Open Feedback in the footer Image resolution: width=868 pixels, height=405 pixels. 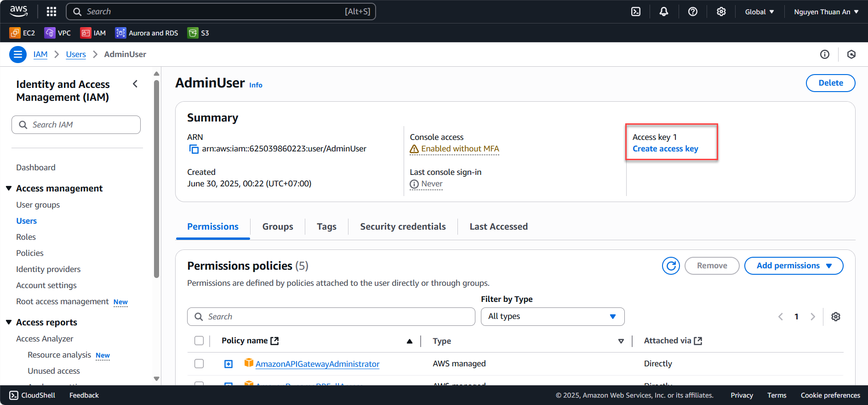(x=84, y=395)
